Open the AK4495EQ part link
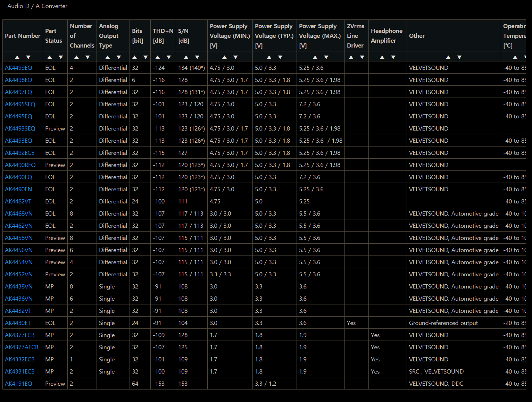This screenshot has width=532, height=402. tap(18, 116)
